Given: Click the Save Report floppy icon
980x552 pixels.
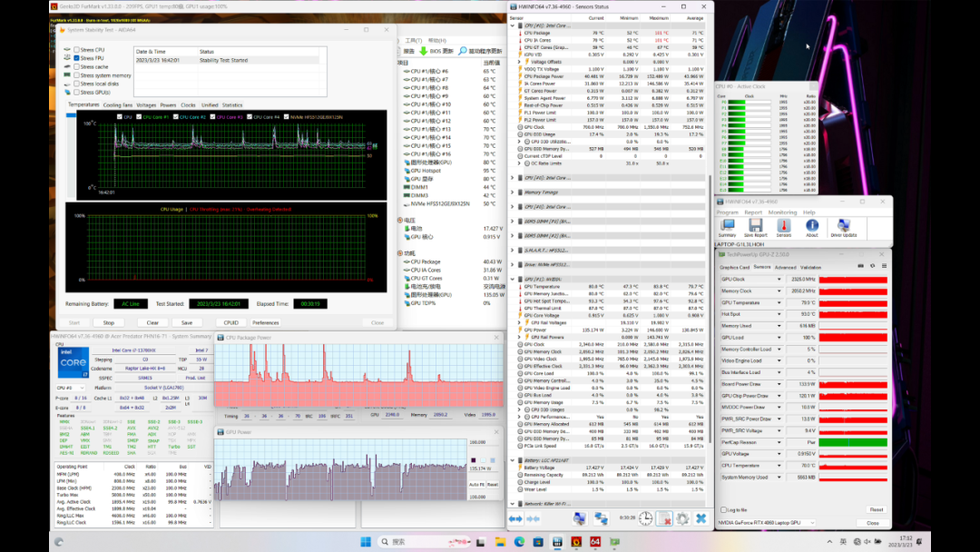Looking at the screenshot, I should [x=755, y=228].
